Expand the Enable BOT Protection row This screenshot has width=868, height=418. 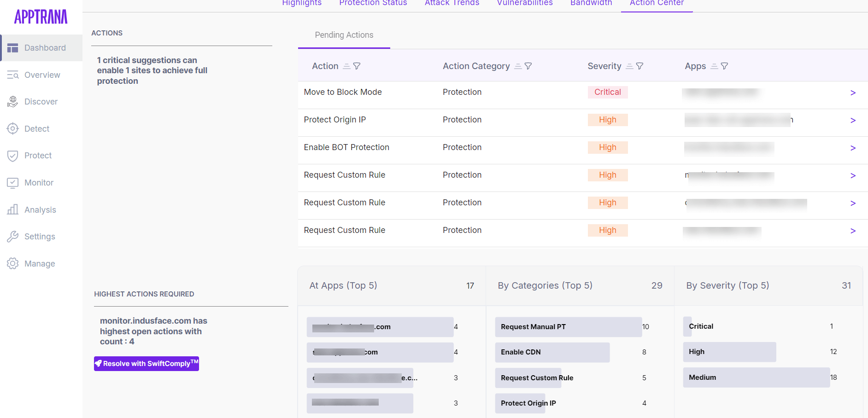click(853, 148)
